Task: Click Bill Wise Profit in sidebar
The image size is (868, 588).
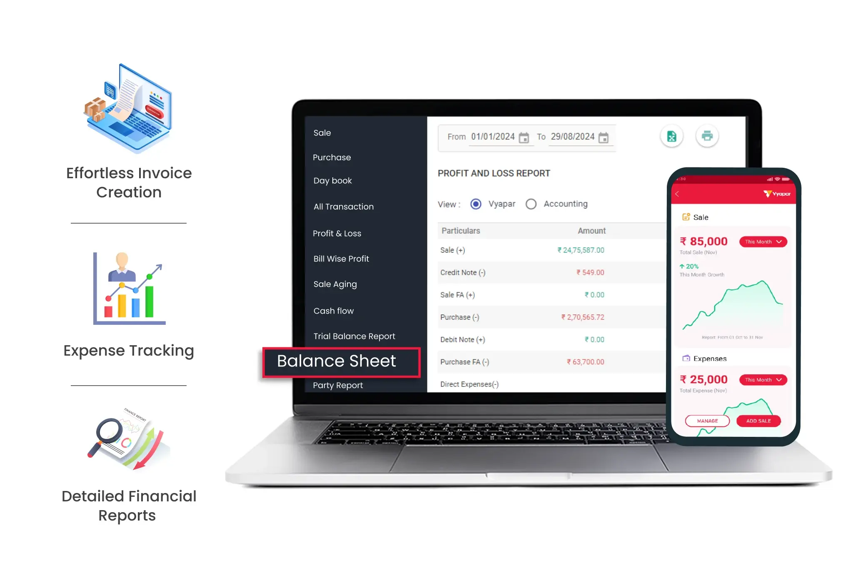Action: (x=341, y=259)
